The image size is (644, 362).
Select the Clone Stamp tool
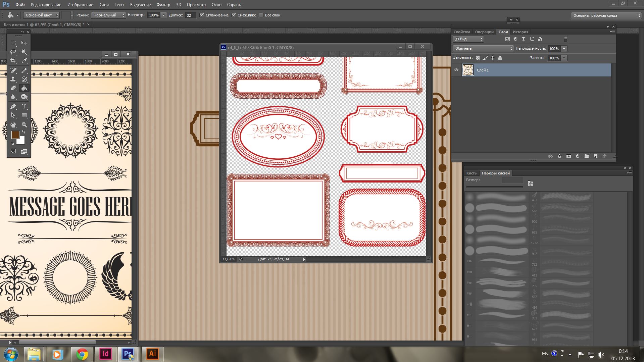pos(13,79)
